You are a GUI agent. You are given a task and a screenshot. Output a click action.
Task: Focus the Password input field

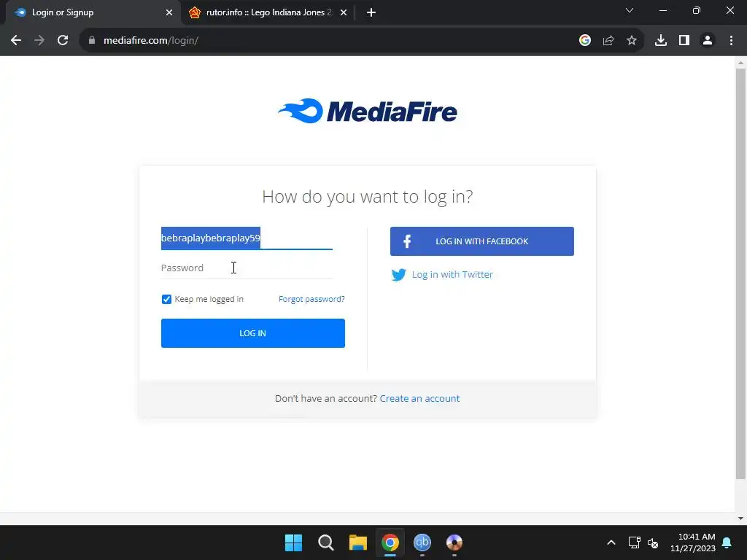coord(247,268)
